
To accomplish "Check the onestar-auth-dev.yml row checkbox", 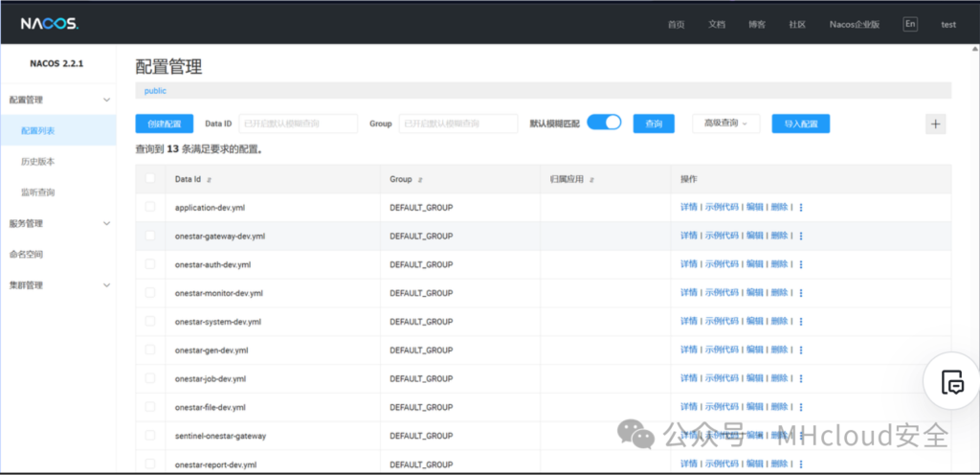I will pyautogui.click(x=150, y=263).
